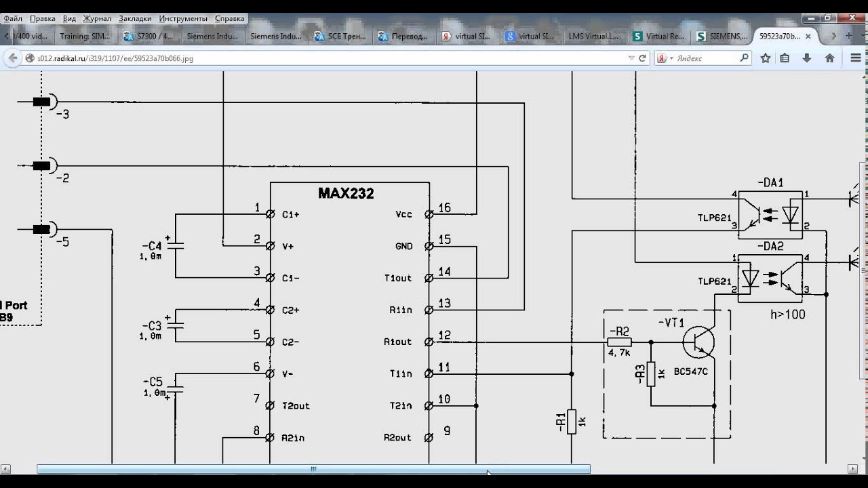
Task: Close the 59523a70b tab
Action: (808, 36)
